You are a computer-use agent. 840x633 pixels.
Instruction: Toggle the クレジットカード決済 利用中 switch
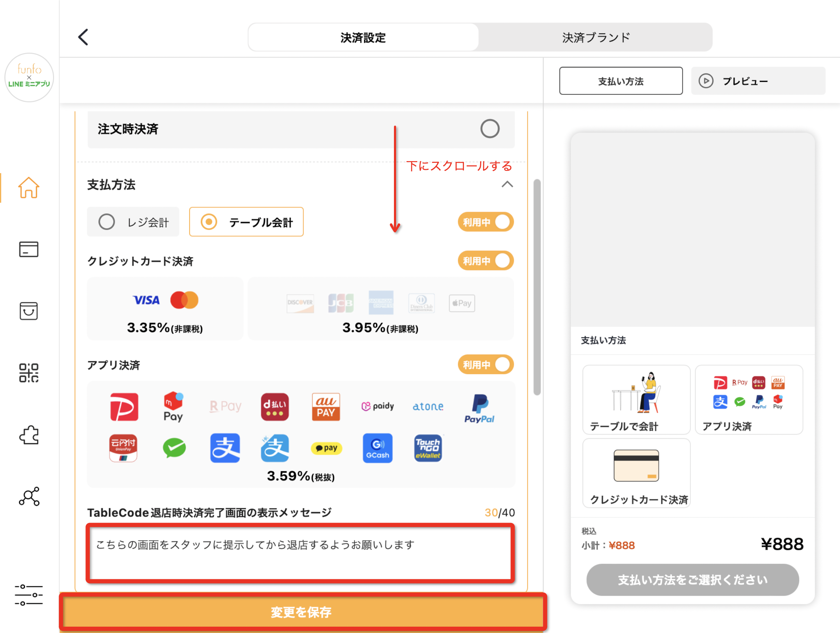(x=486, y=261)
